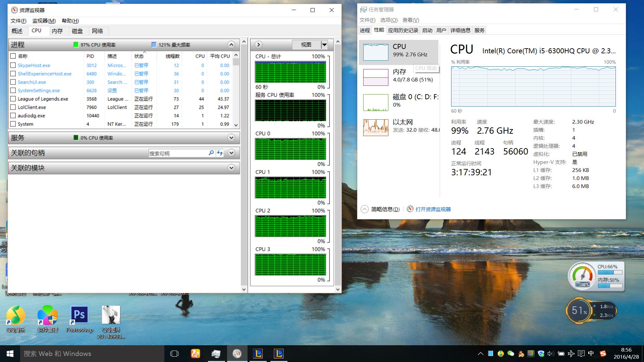Click the Task View taskbar icon
Image resolution: width=644 pixels, height=362 pixels.
pos(174,354)
